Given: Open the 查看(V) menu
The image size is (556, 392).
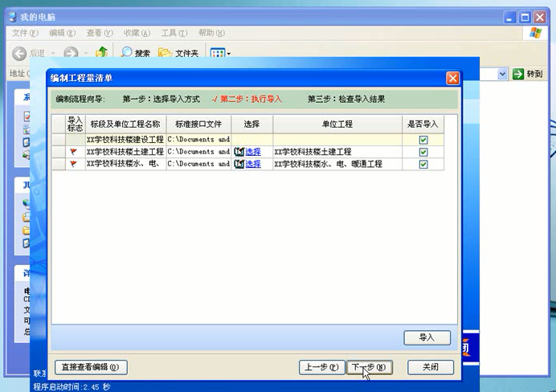Looking at the screenshot, I should [x=100, y=33].
